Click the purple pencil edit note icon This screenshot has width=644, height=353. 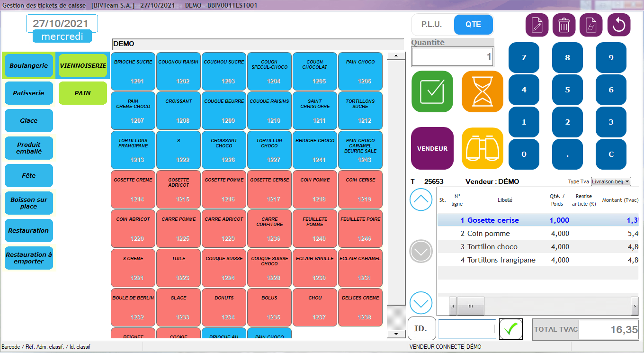[x=537, y=25]
